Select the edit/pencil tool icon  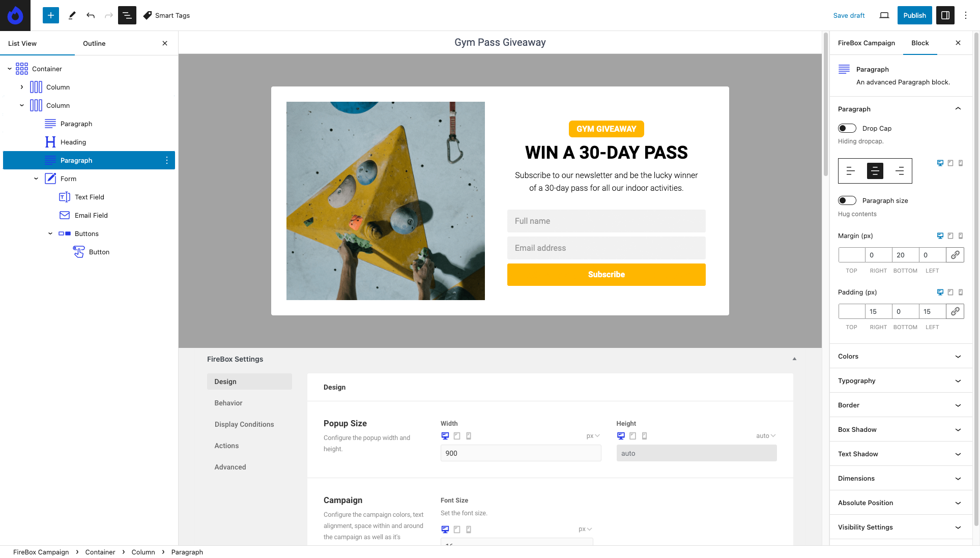(72, 15)
